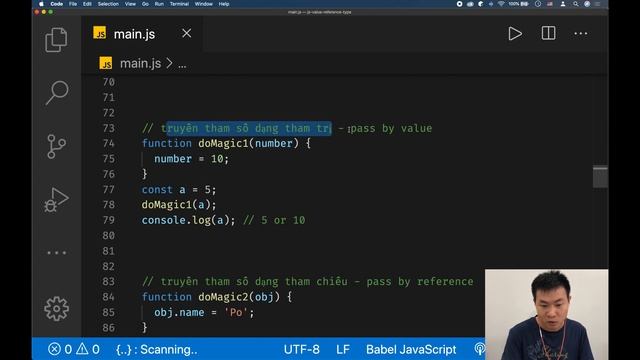
Task: Open the Code application menu
Action: point(56,4)
